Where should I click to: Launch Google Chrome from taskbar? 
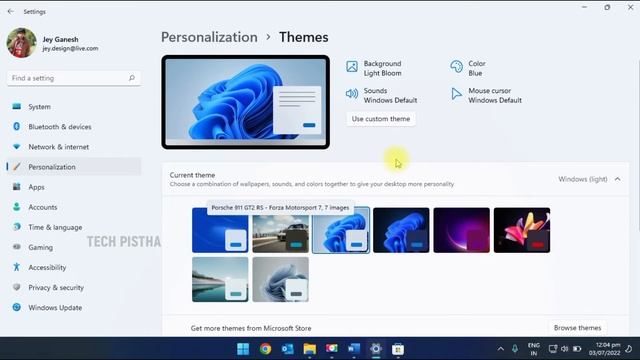click(x=265, y=349)
